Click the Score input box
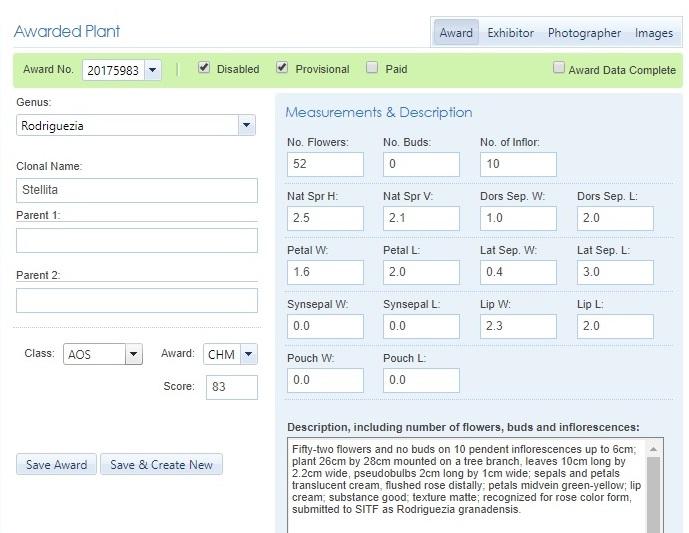The height and width of the screenshot is (533, 689). 231,387
